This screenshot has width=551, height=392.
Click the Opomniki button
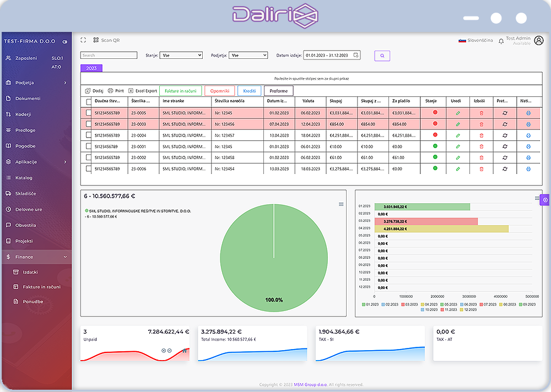pos(219,91)
